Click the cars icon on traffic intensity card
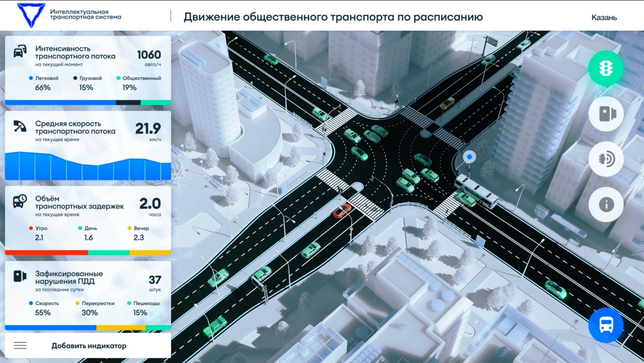 click(20, 51)
